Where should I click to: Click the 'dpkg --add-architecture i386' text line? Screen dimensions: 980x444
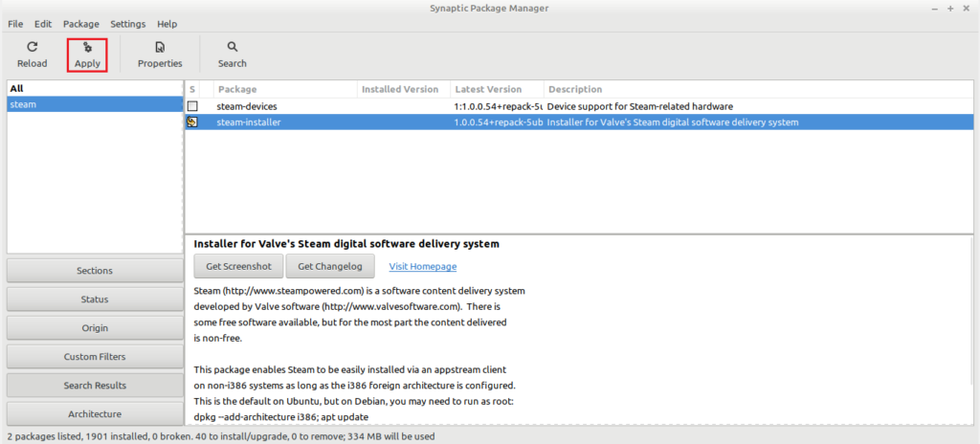[x=283, y=416]
